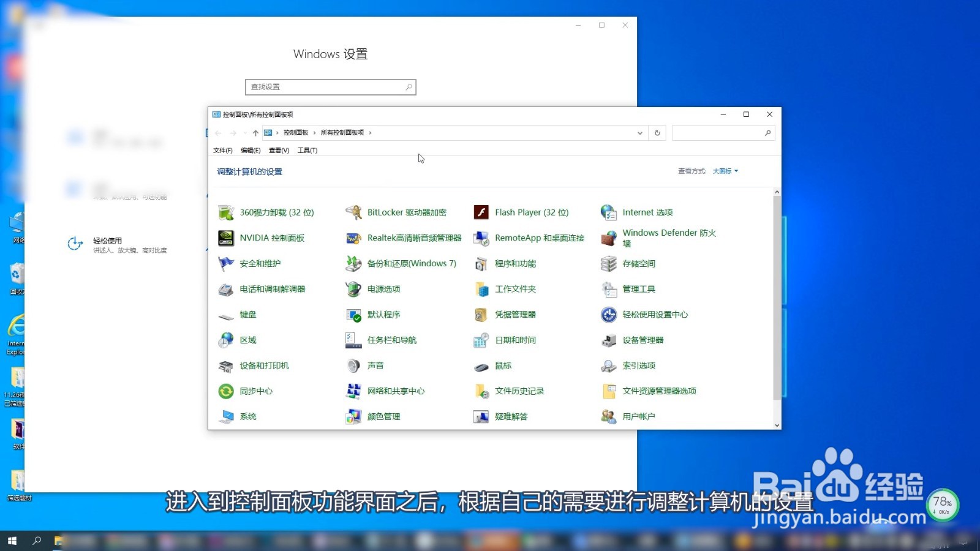Click the Control Panel vertical scrollbar
This screenshot has width=980, height=551.
777,298
